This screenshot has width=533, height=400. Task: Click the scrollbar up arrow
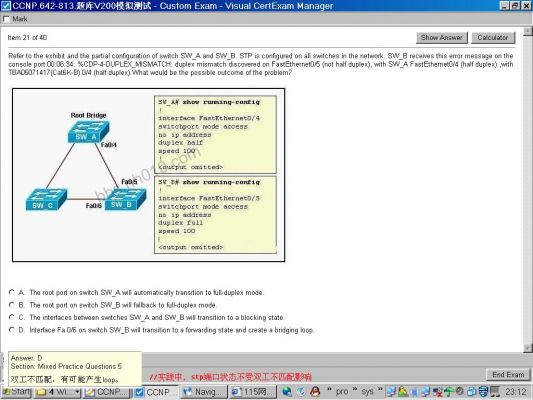click(528, 31)
